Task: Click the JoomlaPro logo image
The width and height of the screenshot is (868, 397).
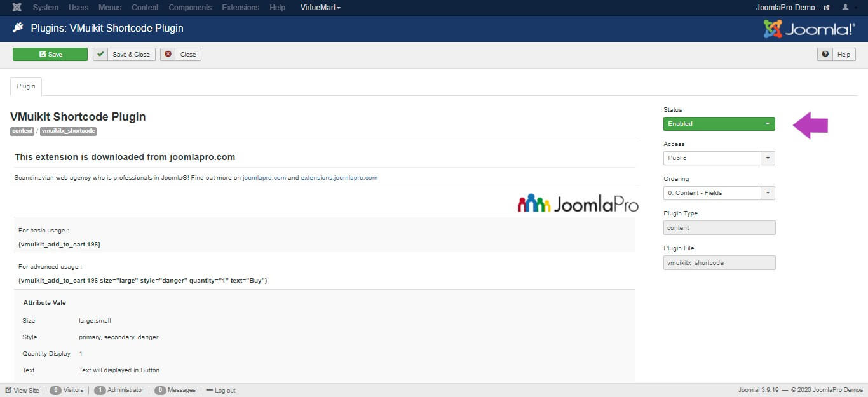Action: coord(578,203)
